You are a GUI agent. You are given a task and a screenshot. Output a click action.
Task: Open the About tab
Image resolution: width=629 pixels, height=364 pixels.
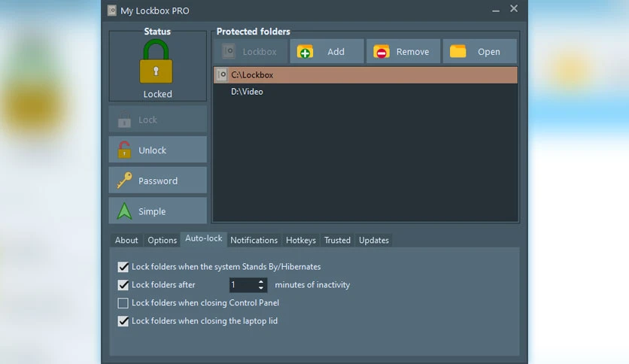[126, 240]
